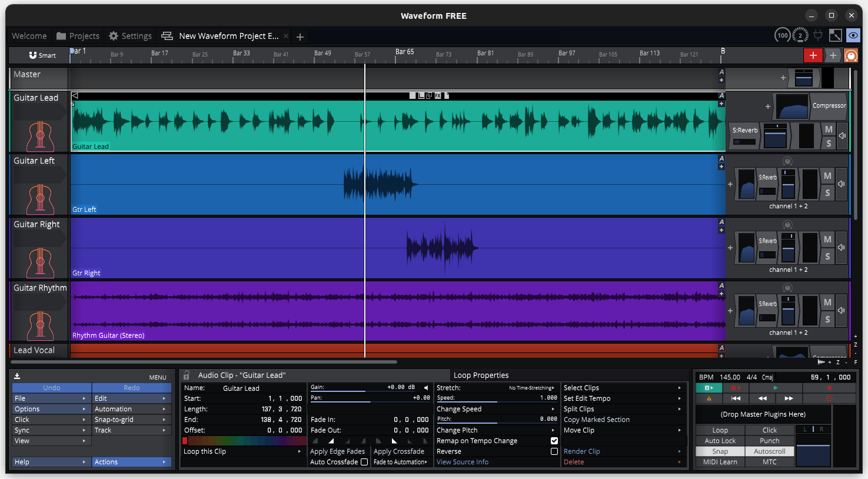
Task: Click the Undo button
Action: coord(52,388)
